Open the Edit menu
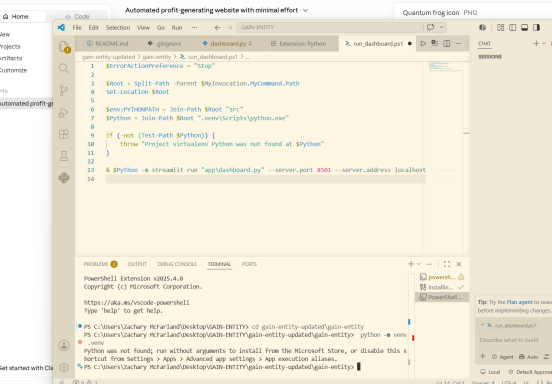 pyautogui.click(x=93, y=27)
